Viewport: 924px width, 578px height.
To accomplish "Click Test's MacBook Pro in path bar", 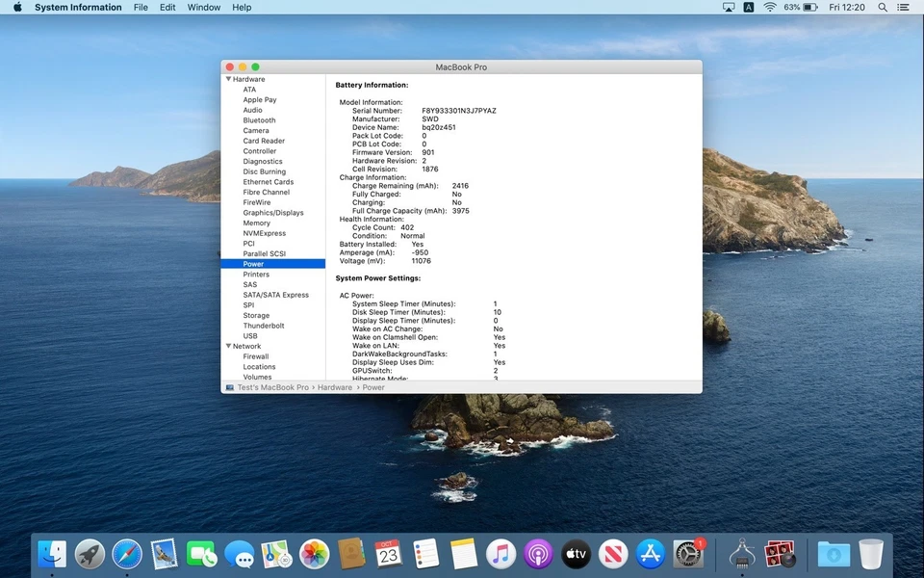I will click(x=272, y=387).
